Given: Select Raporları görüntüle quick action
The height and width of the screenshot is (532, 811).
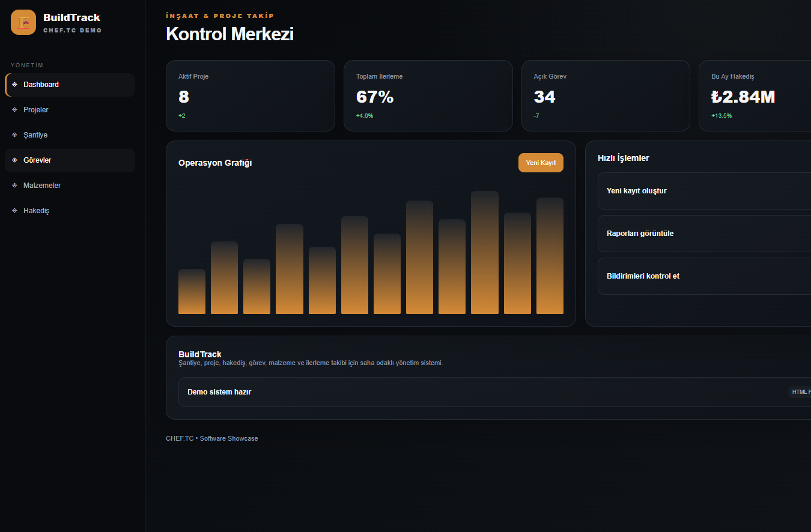Looking at the screenshot, I should pyautogui.click(x=704, y=234).
